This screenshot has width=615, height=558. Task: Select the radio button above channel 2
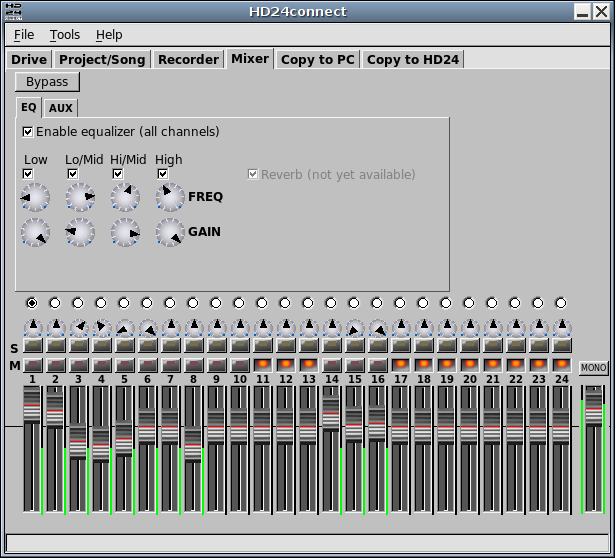tap(55, 303)
